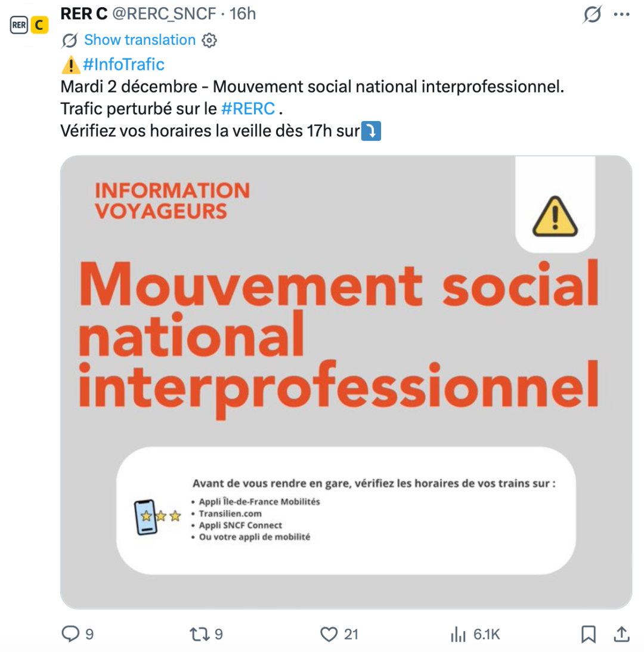The width and height of the screenshot is (644, 652).
Task: Click the reply comment icon
Action: [70, 634]
